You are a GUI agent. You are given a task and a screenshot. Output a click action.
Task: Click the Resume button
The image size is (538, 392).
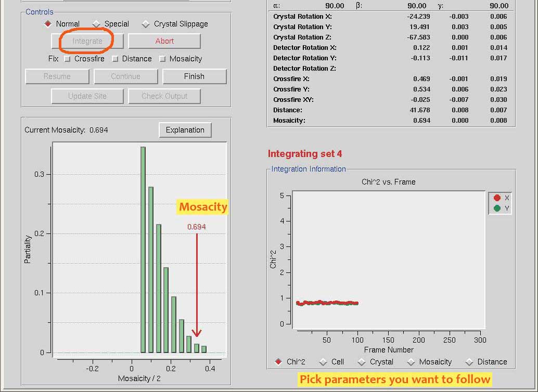coord(57,76)
